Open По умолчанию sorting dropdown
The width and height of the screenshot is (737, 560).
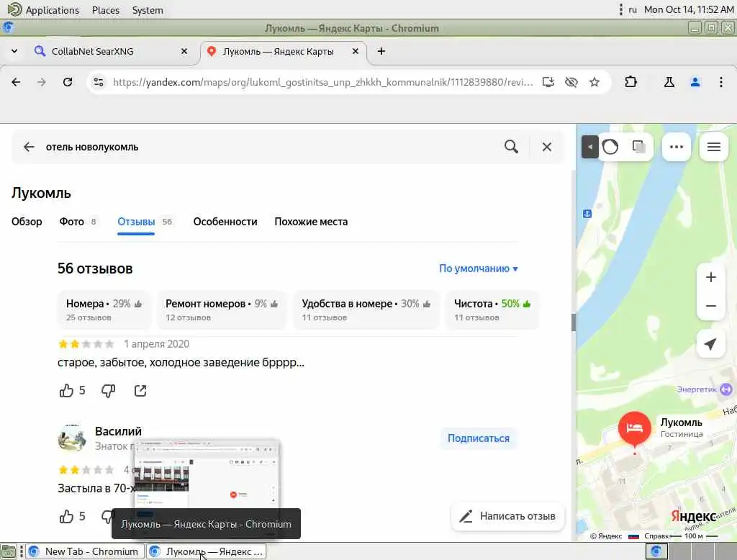coord(479,268)
